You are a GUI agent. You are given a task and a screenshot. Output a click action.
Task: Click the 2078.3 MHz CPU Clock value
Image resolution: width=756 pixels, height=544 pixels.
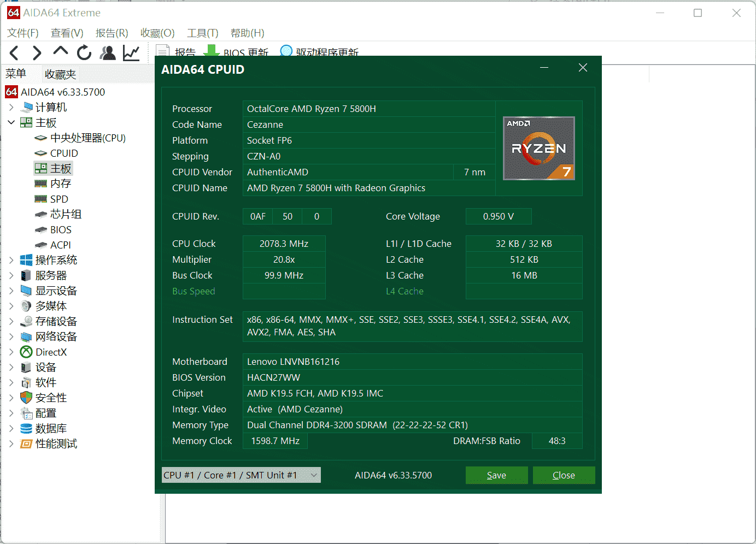tap(284, 244)
